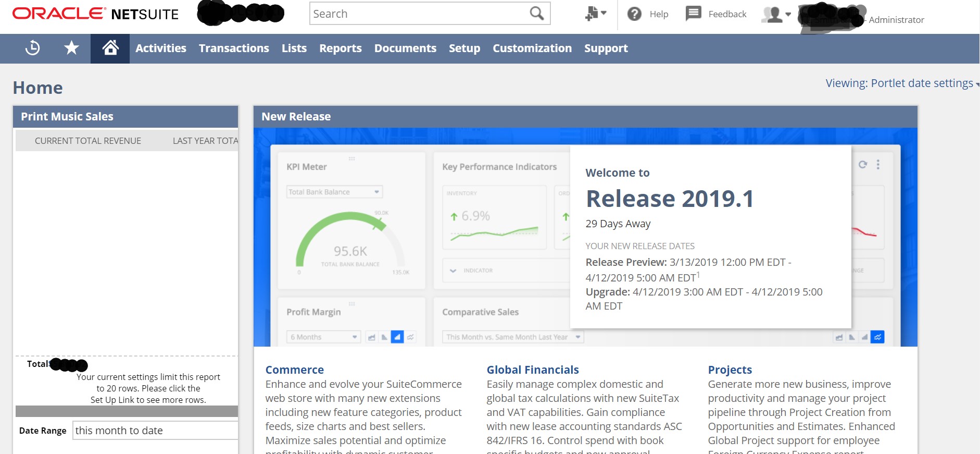
Task: Open the Projects heading link
Action: pos(730,370)
